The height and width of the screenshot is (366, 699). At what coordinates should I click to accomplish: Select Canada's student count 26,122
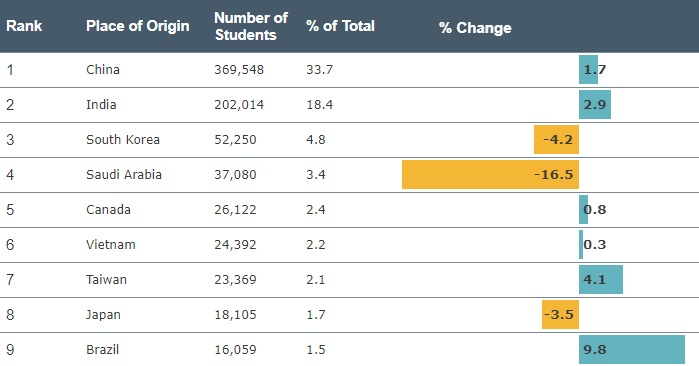coord(235,210)
